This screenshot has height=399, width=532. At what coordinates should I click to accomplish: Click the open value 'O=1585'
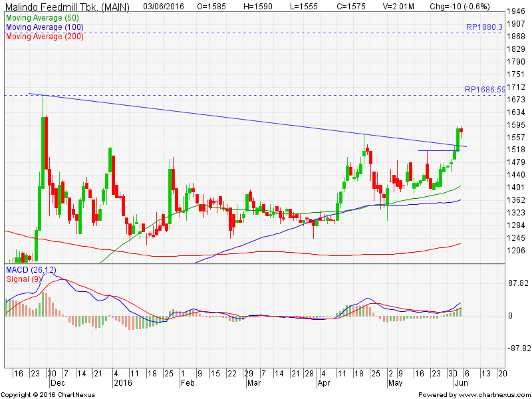(211, 6)
